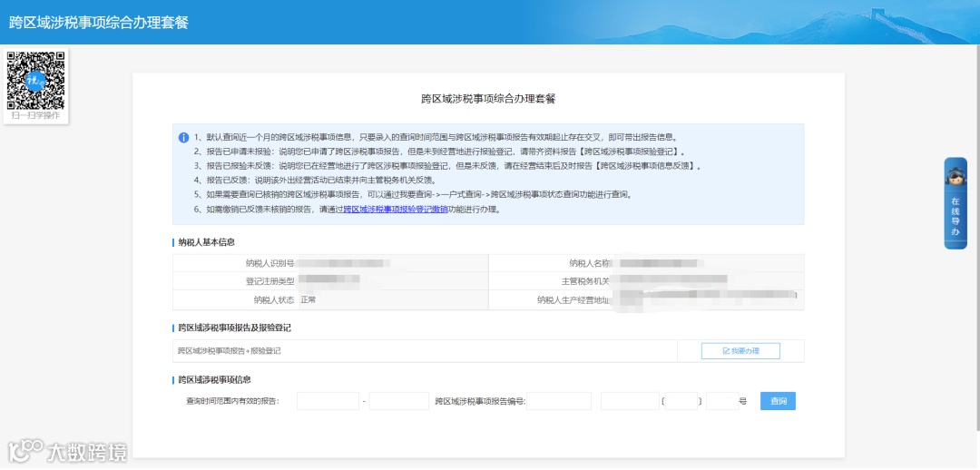Open the 跨区域涉税事项报验登记撤销 link
This screenshot has height=470, width=980.
395,210
